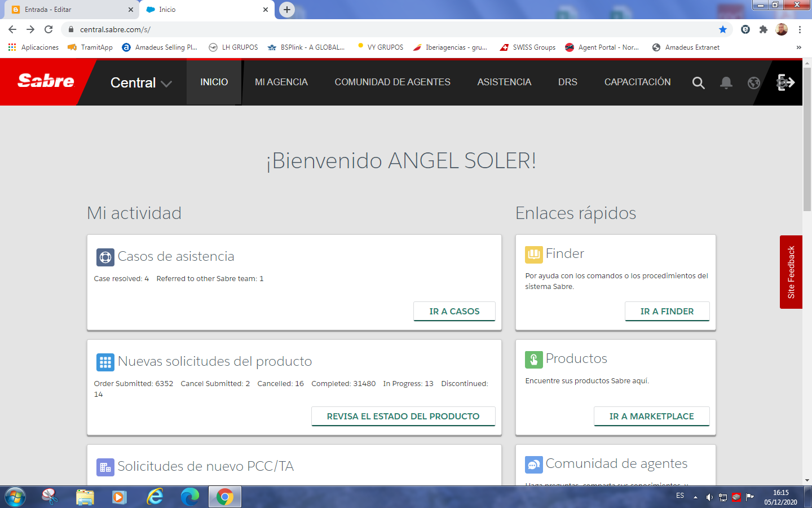
Task: Open DRS menu
Action: click(568, 82)
